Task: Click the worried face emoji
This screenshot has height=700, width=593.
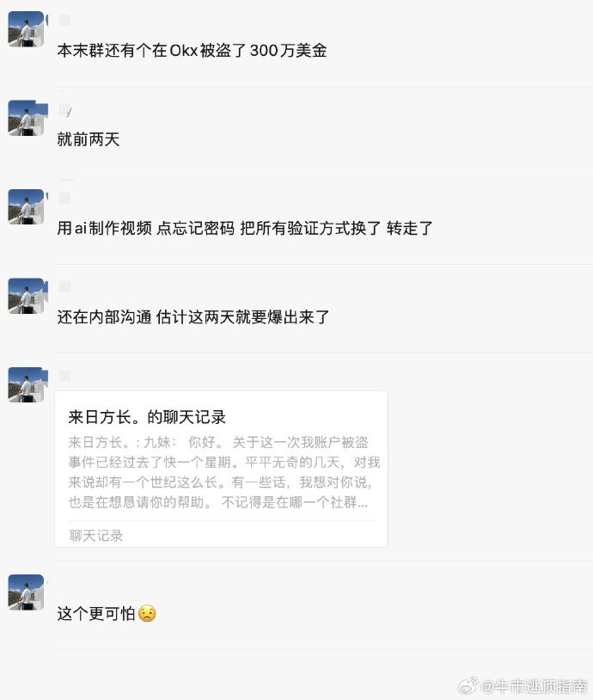Action: click(x=147, y=614)
